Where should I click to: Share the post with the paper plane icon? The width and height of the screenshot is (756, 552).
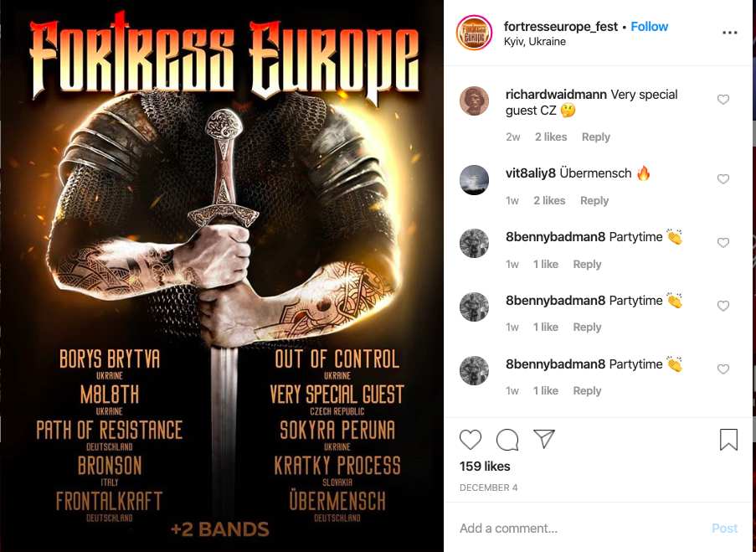point(544,439)
